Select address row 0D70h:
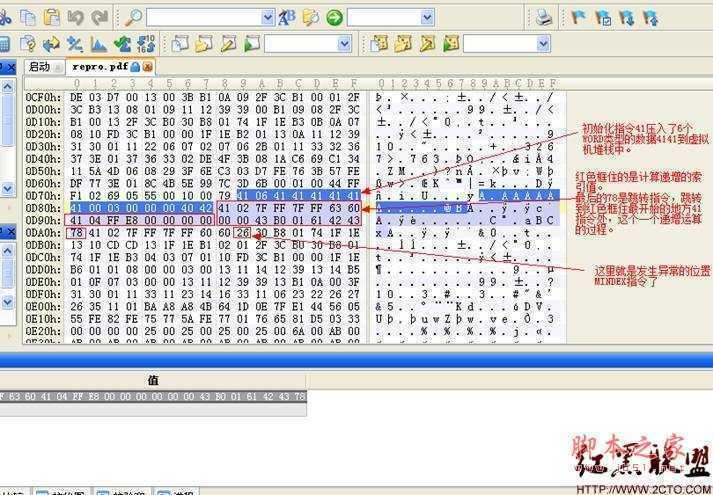713x495 pixels. pos(43,195)
